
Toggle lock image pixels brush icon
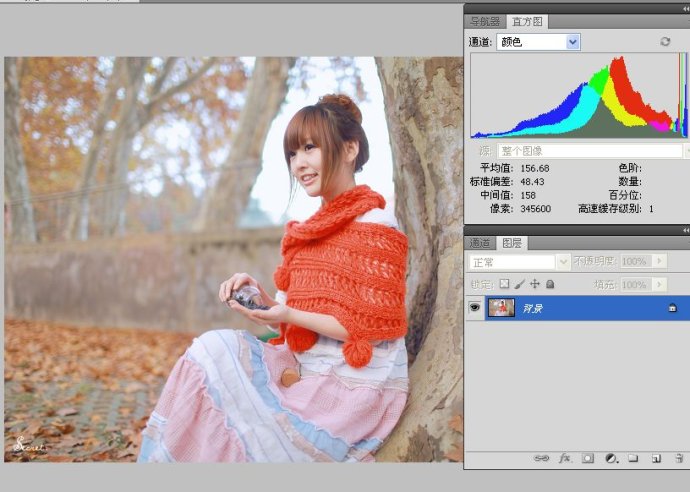click(x=520, y=284)
